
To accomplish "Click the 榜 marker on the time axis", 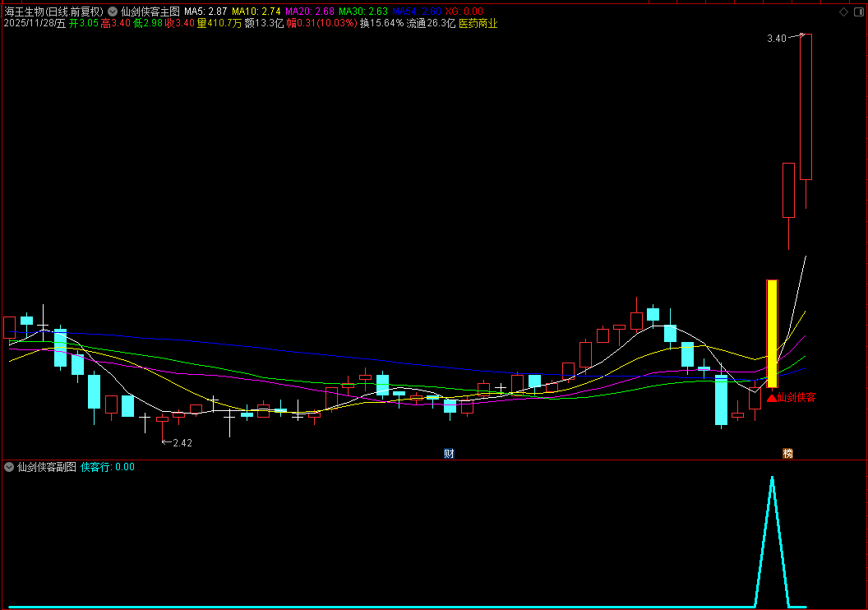I will click(787, 453).
